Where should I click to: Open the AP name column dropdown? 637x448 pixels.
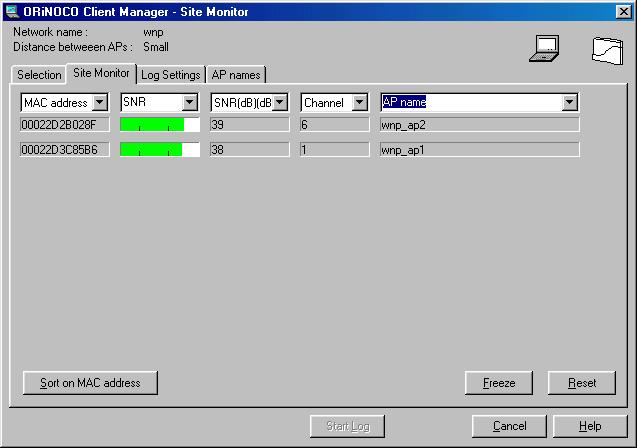click(x=569, y=102)
